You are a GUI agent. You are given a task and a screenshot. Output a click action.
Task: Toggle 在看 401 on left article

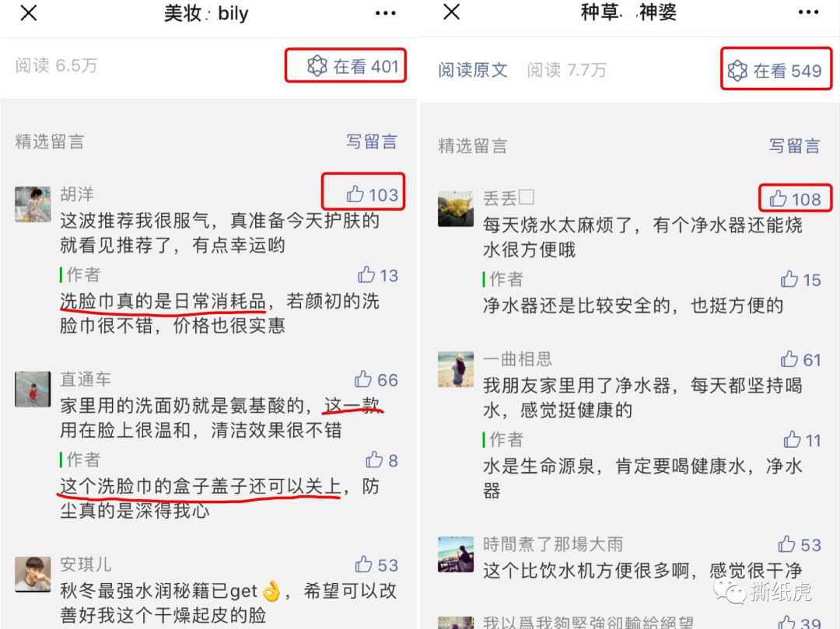[352, 66]
